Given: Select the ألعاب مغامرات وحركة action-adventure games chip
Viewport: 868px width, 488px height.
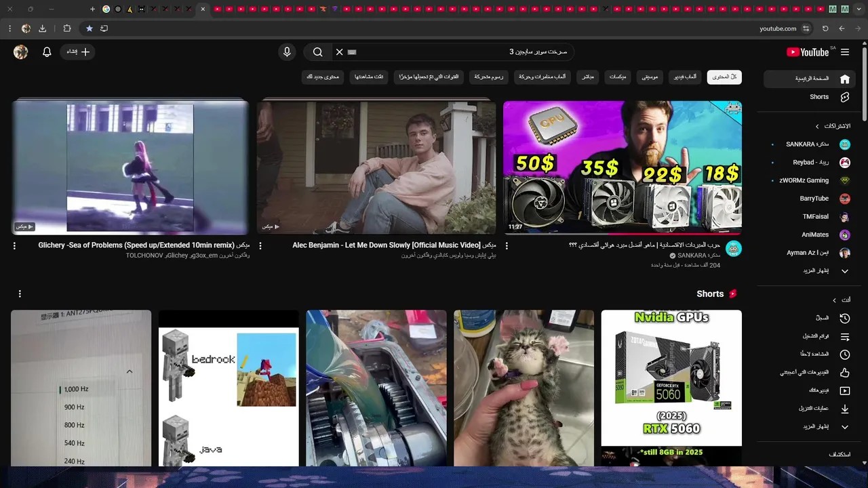Looking at the screenshot, I should [542, 77].
